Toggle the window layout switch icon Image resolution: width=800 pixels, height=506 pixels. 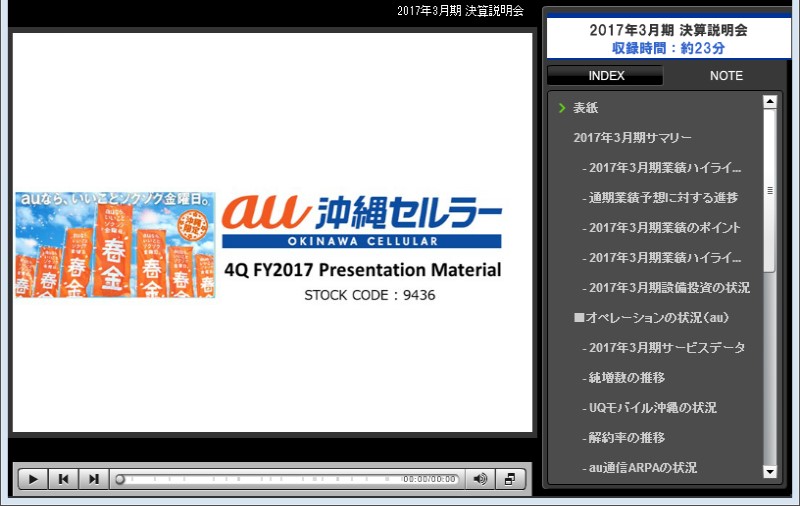[510, 479]
